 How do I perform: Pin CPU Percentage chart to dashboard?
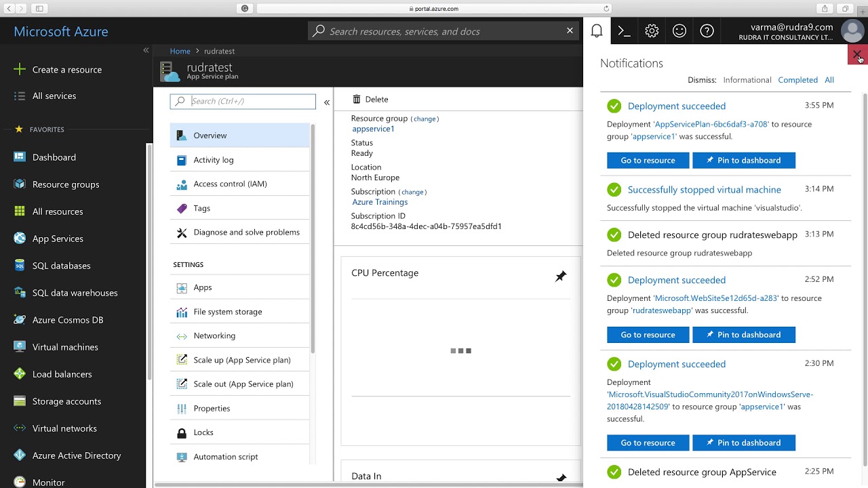point(561,277)
